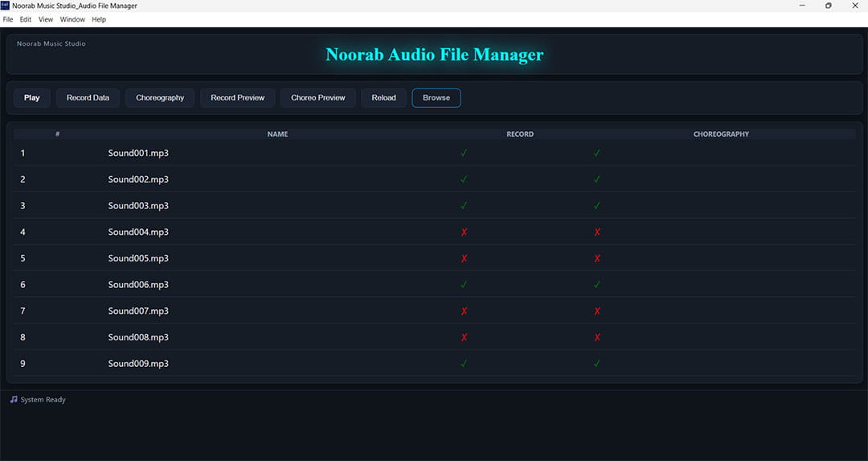Click the Noorab Music Studio label
Image resolution: width=868 pixels, height=461 pixels.
51,43
